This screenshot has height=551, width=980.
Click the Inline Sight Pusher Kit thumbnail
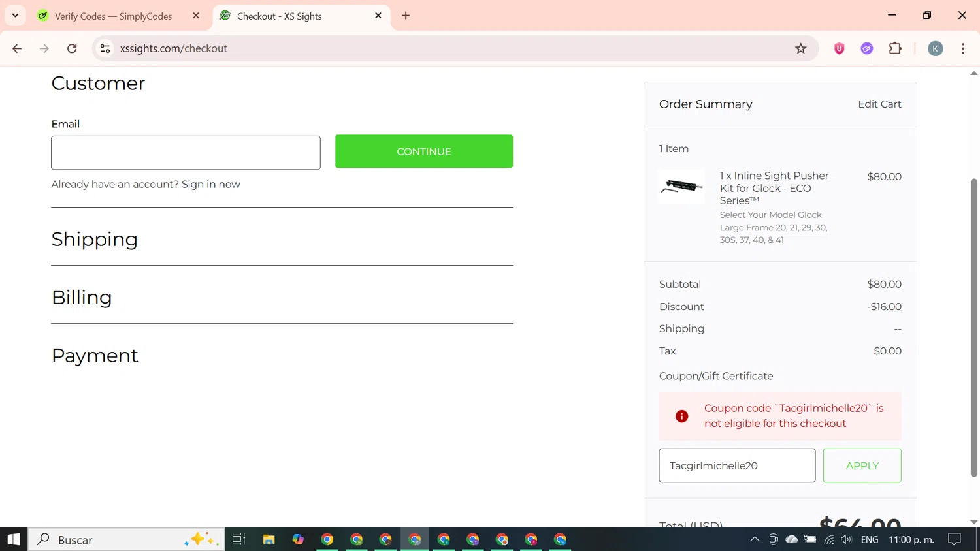tap(681, 187)
